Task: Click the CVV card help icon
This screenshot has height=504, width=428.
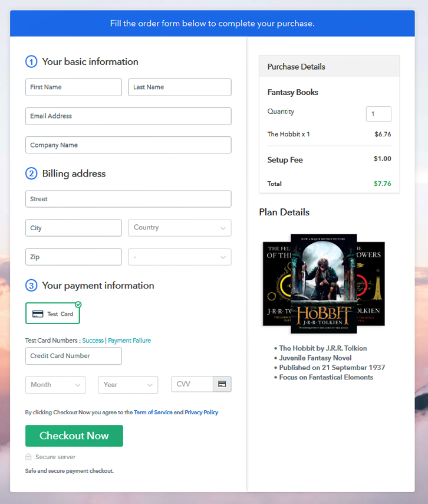Action: pos(222,384)
